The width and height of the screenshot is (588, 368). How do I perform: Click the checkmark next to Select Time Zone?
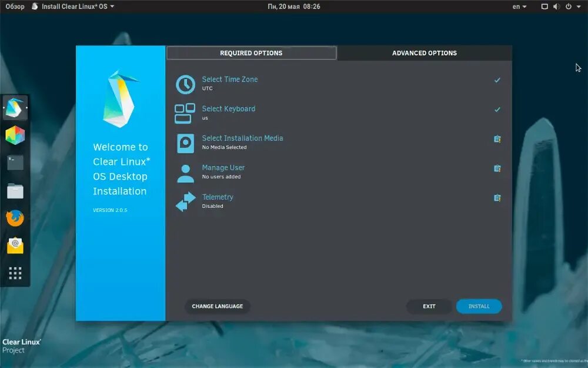point(497,80)
